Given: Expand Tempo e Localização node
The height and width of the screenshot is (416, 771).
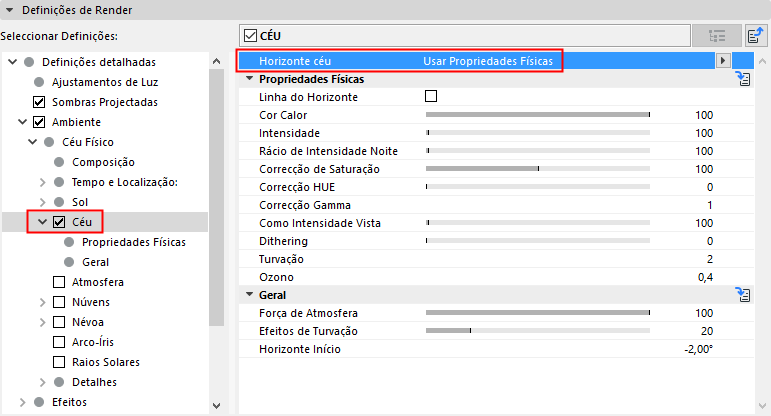Looking at the screenshot, I should 43,182.
